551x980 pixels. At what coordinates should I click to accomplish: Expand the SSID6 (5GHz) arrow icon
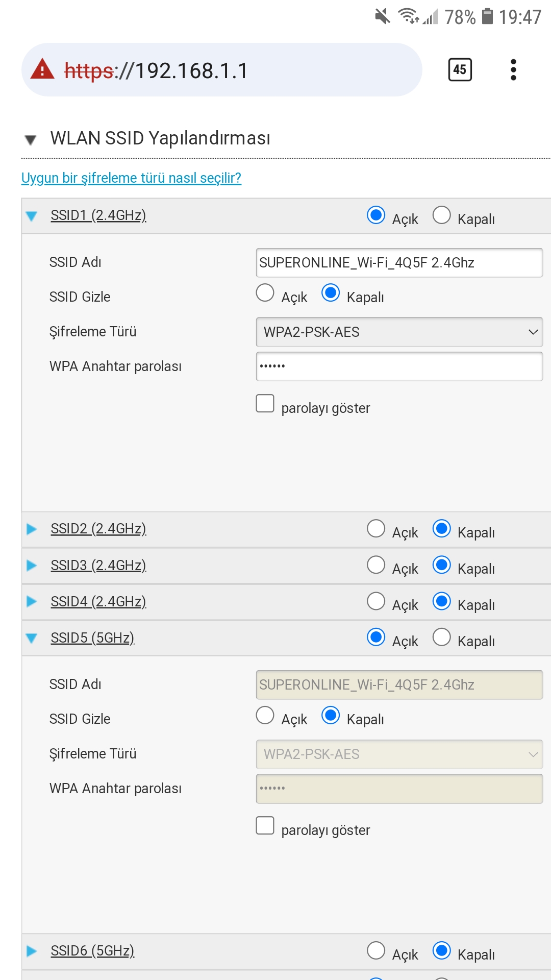[x=32, y=951]
